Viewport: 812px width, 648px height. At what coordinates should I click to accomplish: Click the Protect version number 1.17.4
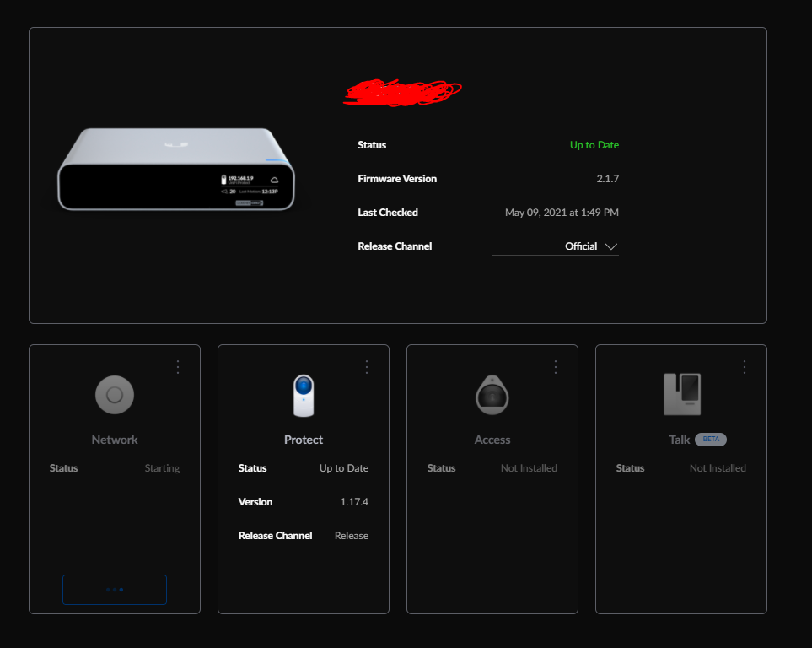[353, 502]
